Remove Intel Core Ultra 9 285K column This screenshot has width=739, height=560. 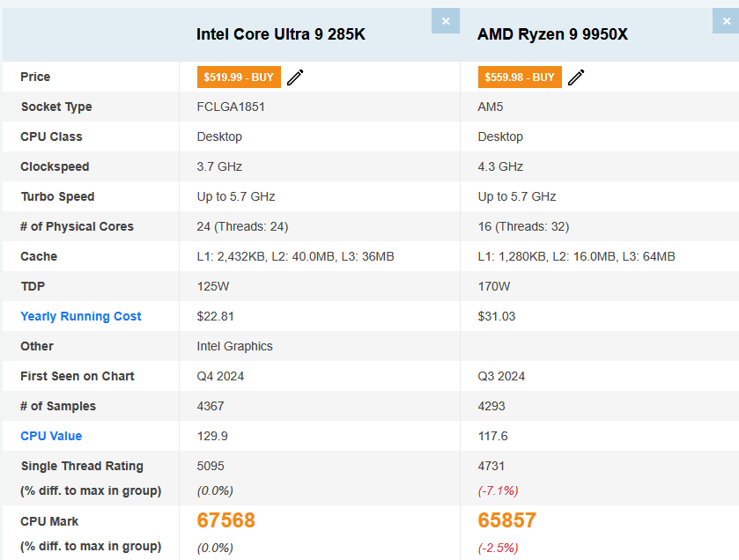click(446, 21)
